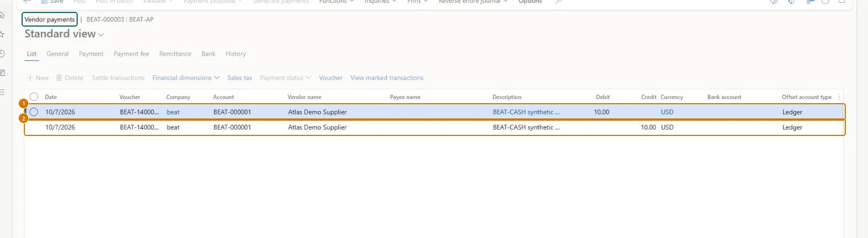Click the Account column header

[224, 97]
